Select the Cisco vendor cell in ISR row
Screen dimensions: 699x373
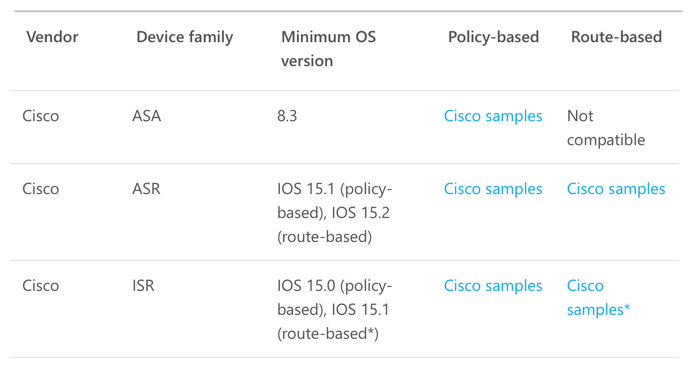point(41,286)
